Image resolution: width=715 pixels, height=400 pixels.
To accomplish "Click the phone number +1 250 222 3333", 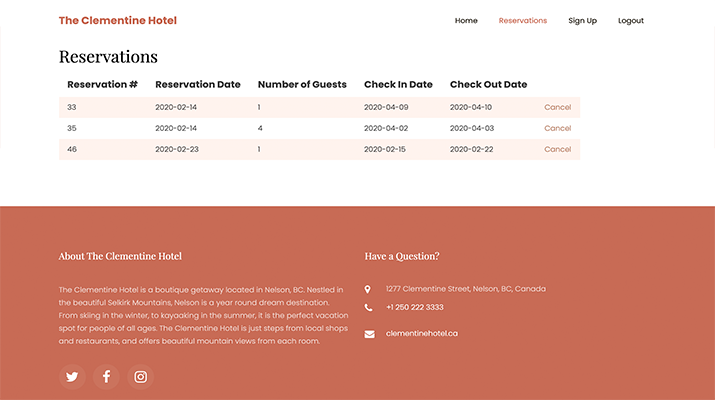I will [x=414, y=307].
